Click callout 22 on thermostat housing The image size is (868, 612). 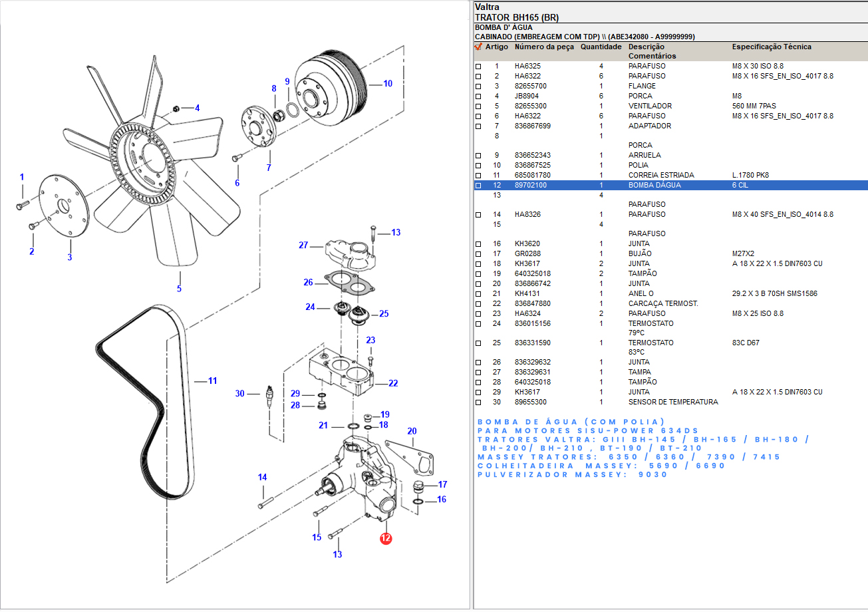(x=393, y=383)
